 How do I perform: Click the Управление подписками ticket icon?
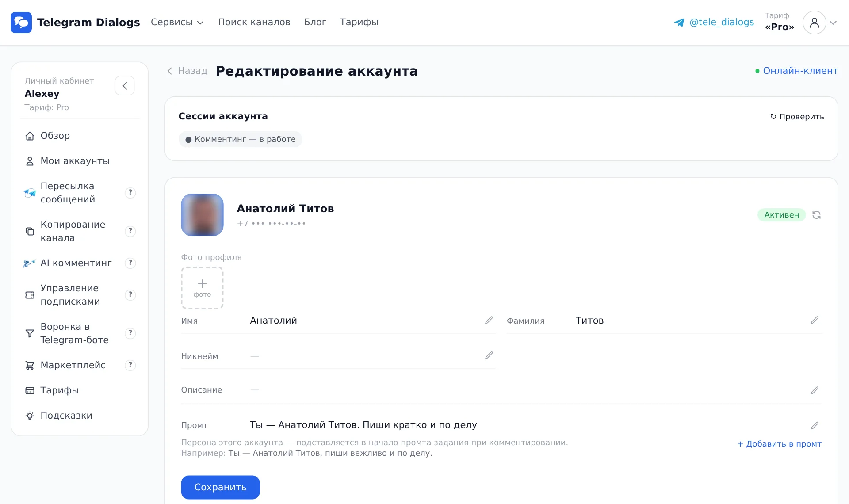tap(30, 295)
